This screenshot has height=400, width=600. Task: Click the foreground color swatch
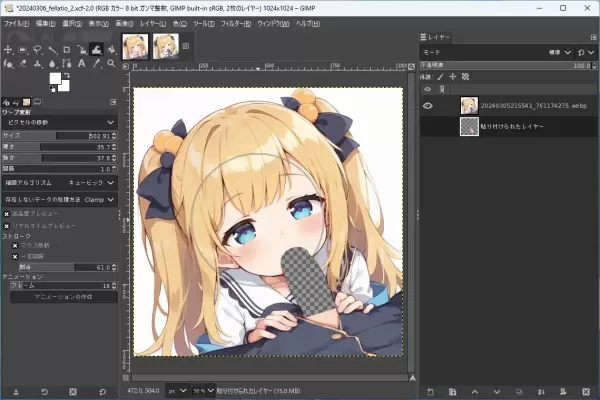(55, 78)
